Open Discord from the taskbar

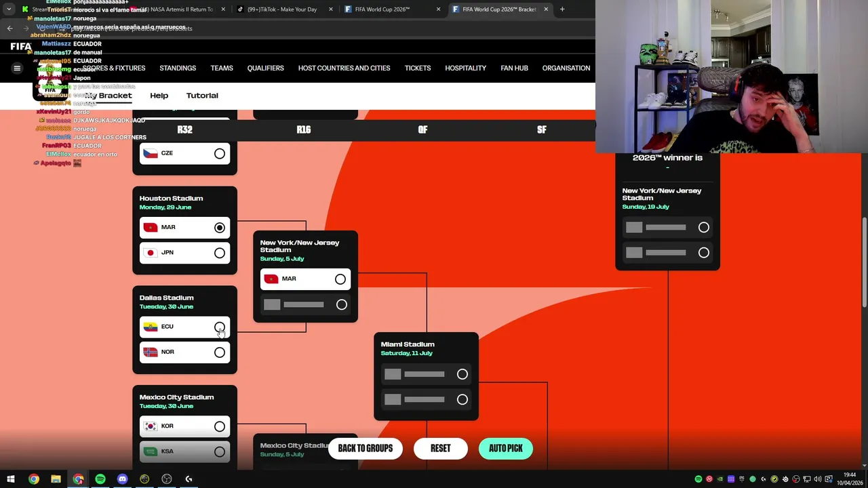coord(122,479)
